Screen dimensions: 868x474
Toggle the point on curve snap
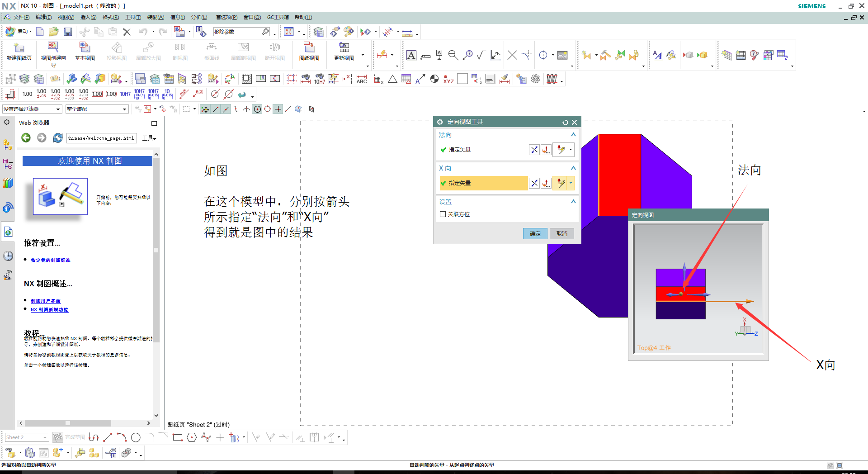[x=288, y=109]
